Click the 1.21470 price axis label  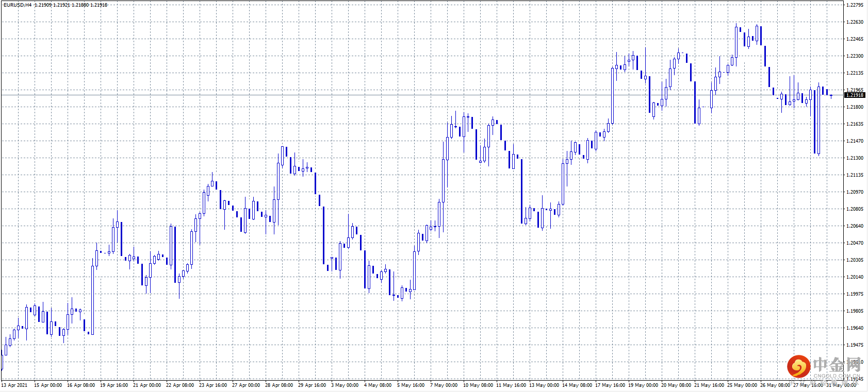855,141
